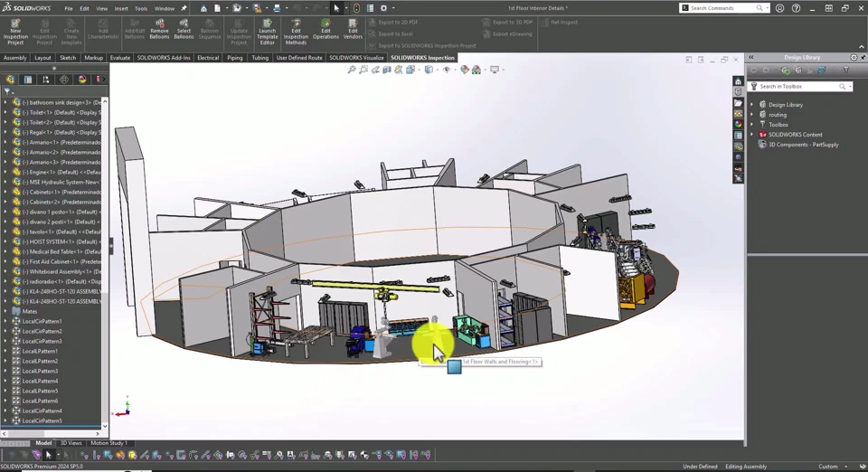Open the Display Style dropdown arrow
The width and height of the screenshot is (868, 472).
436,70
